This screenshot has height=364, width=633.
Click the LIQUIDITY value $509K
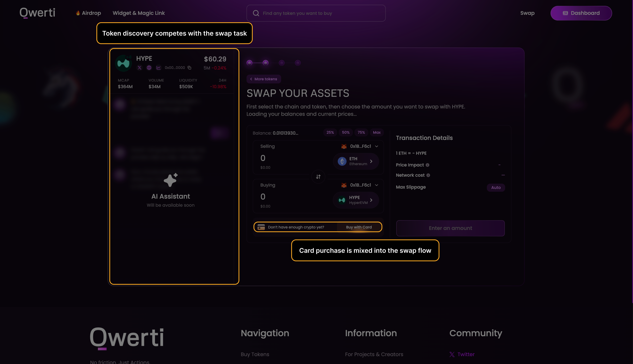click(186, 87)
